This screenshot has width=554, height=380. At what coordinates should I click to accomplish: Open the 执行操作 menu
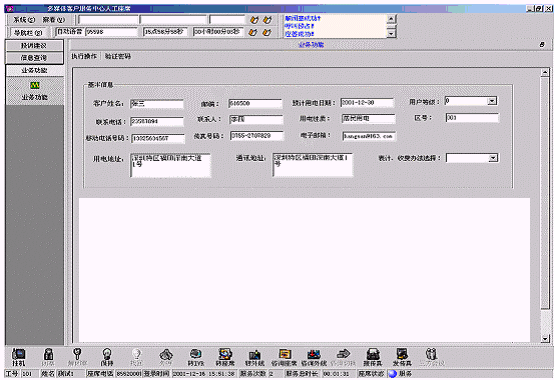coord(84,56)
